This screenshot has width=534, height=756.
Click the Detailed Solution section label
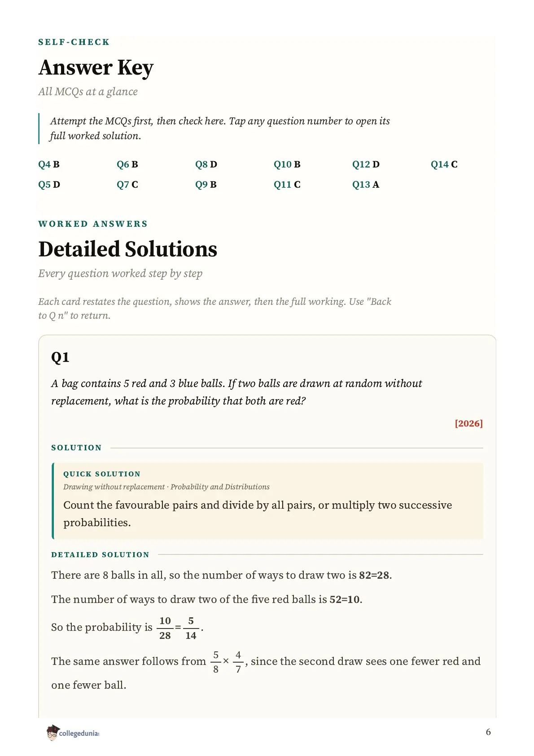coord(100,554)
